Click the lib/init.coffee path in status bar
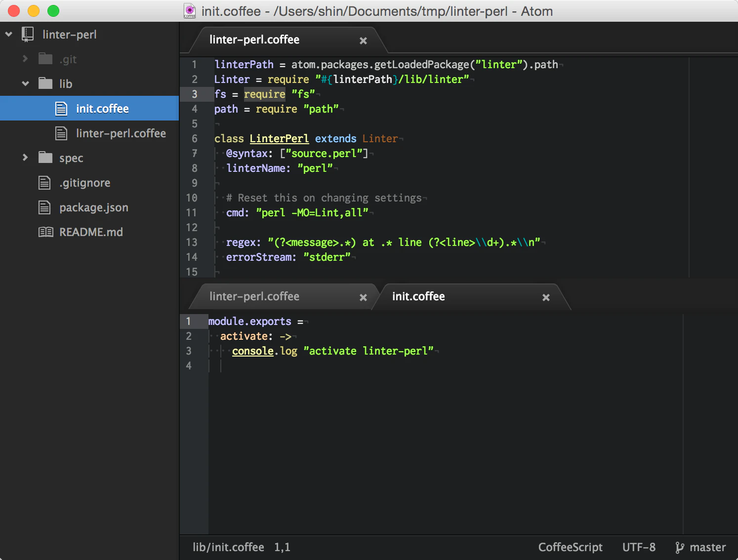Image resolution: width=738 pixels, height=560 pixels. click(229, 547)
